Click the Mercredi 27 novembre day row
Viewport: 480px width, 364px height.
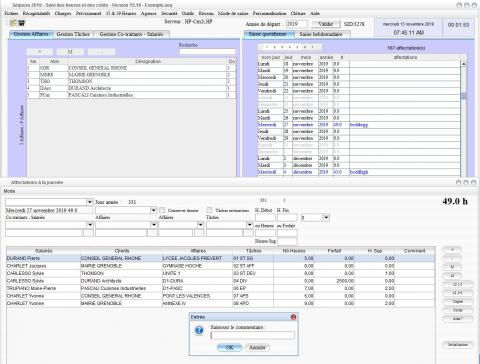pyautogui.click(x=359, y=125)
